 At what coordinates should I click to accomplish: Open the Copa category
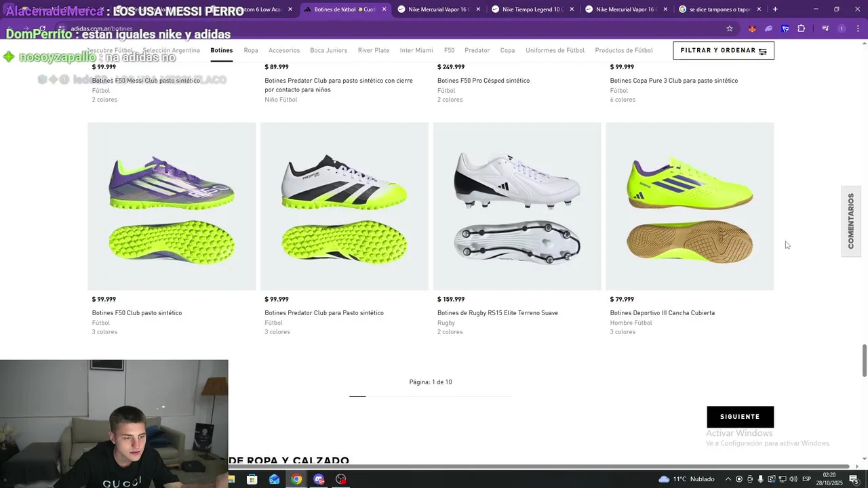(507, 50)
